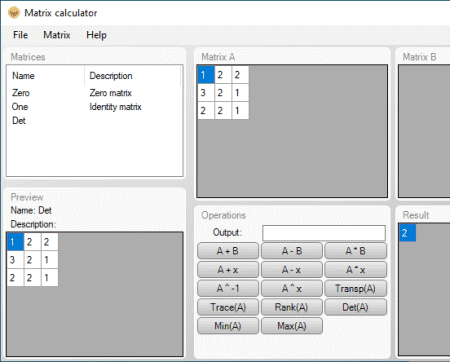Compute the inverse with A ^ -1
Viewport: 450px width, 362px height.
point(228,288)
